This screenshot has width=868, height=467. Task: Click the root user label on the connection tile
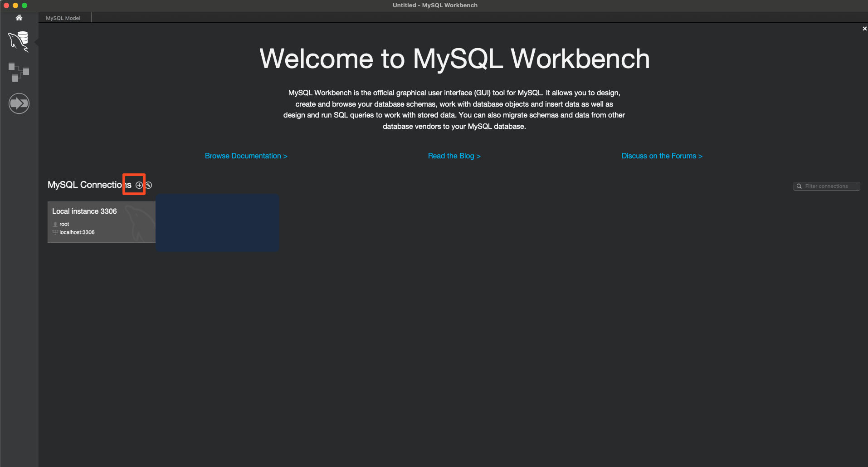64,224
